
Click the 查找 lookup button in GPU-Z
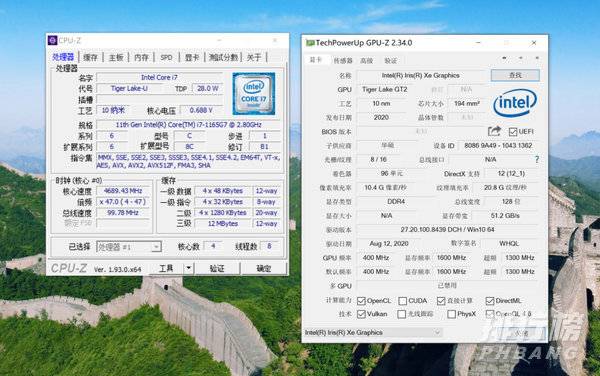(515, 75)
